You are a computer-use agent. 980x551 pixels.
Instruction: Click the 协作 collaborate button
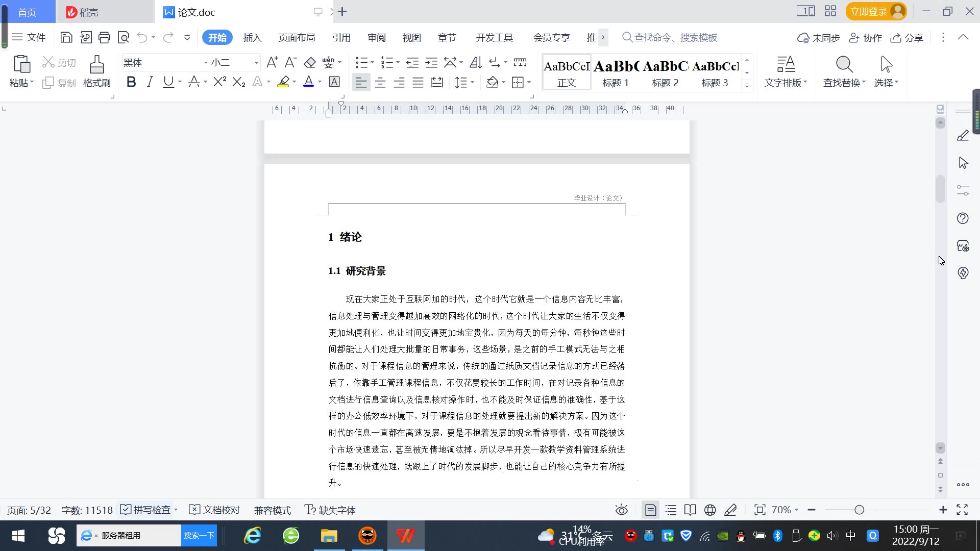(x=866, y=38)
